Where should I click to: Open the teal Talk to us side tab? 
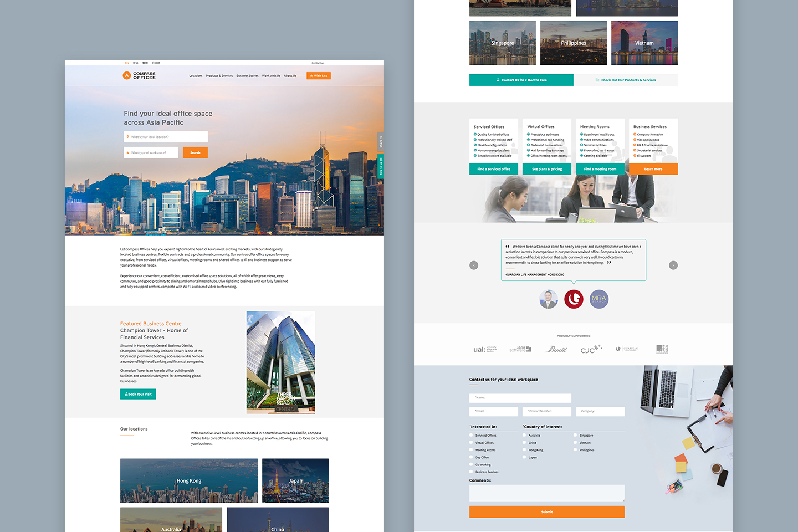click(381, 166)
